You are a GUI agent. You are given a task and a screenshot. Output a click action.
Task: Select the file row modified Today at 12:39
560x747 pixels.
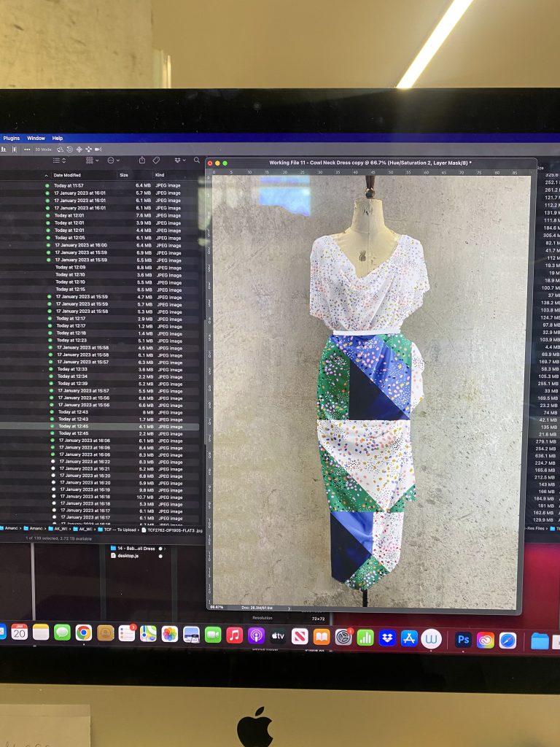[99, 384]
